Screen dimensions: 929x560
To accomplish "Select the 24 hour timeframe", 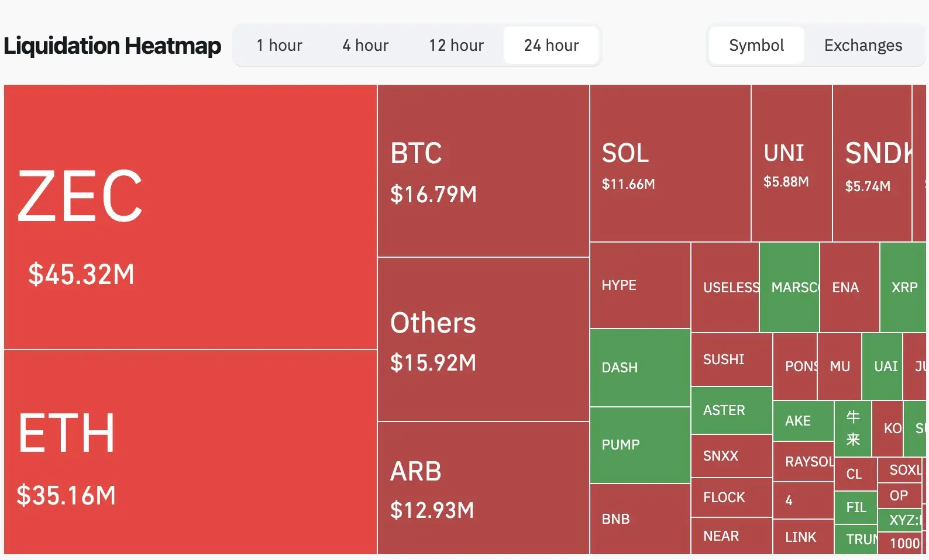I will [x=551, y=46].
